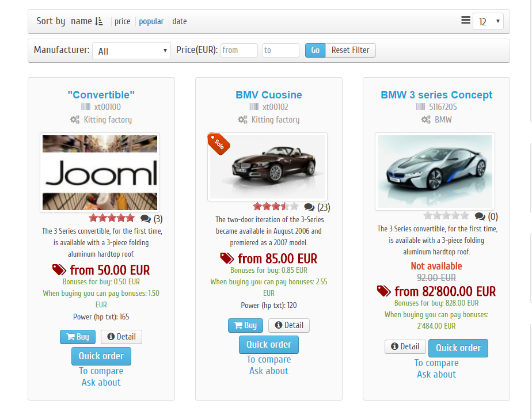Click comments icon on BMW 3 series Concept
This screenshot has height=419, width=532.
pyautogui.click(x=480, y=216)
